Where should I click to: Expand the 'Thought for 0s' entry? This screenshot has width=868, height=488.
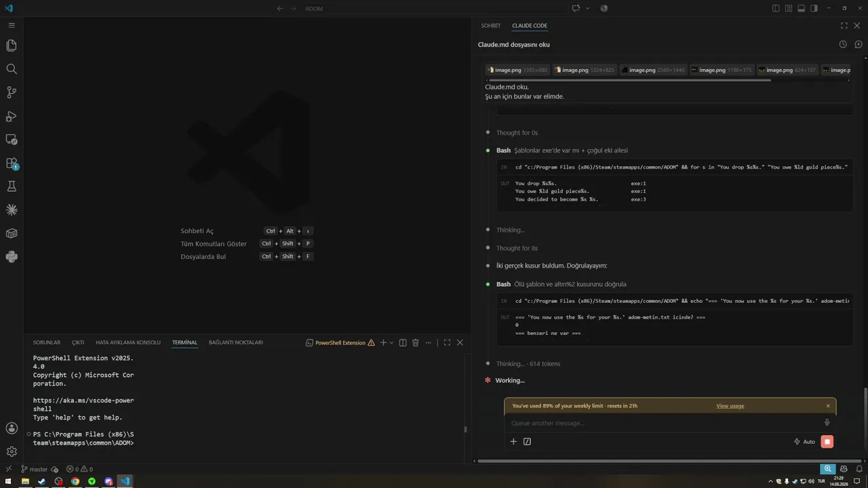coord(517,133)
